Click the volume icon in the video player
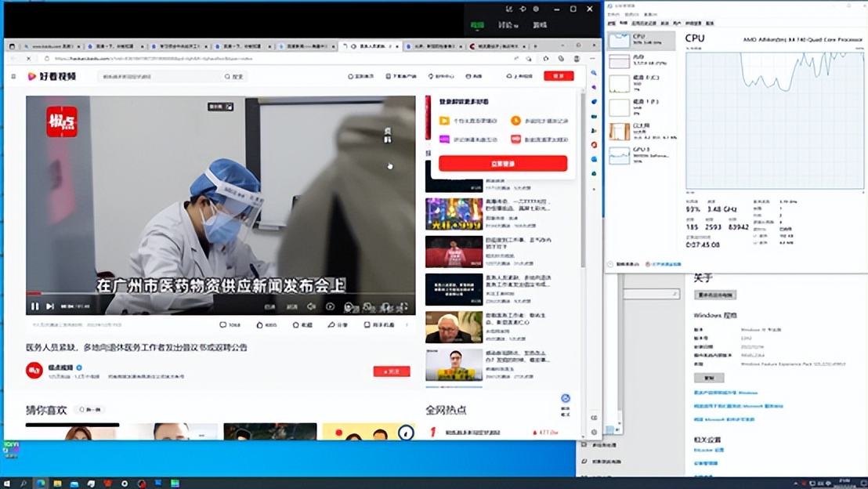 click(311, 306)
